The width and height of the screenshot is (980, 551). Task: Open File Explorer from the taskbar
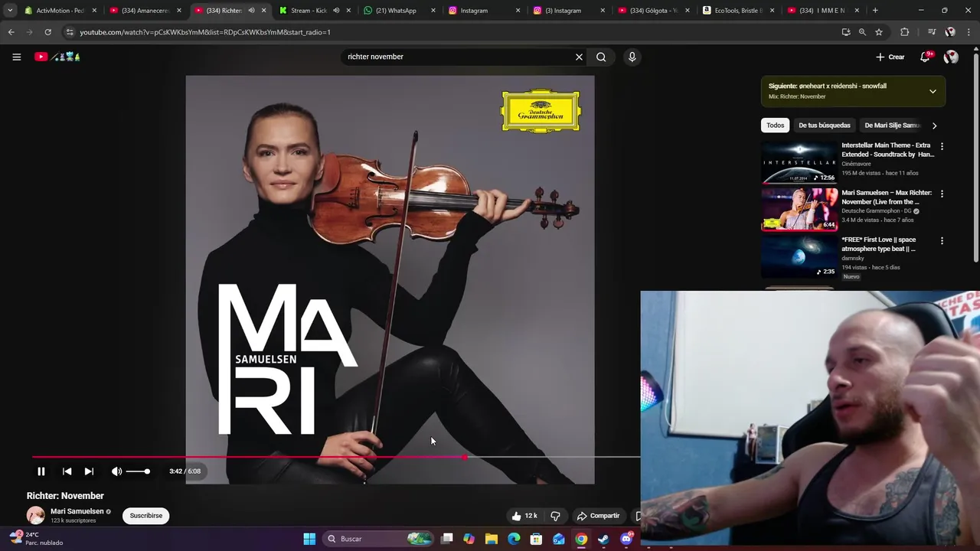[492, 539]
